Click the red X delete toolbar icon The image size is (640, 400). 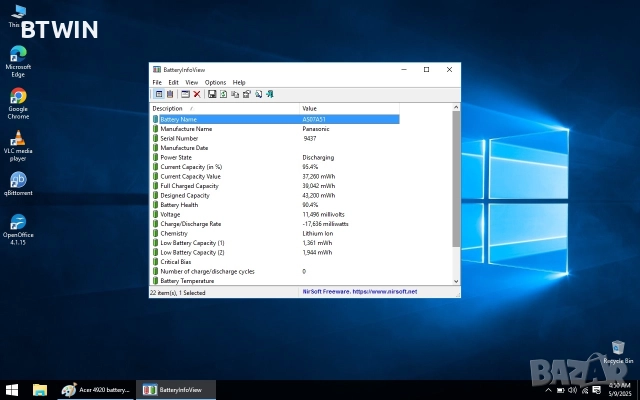[x=197, y=94]
